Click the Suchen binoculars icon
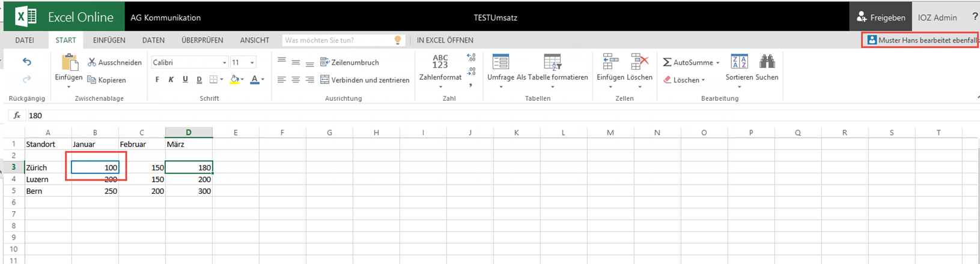Screen dimensions: 980x264 click(x=767, y=62)
